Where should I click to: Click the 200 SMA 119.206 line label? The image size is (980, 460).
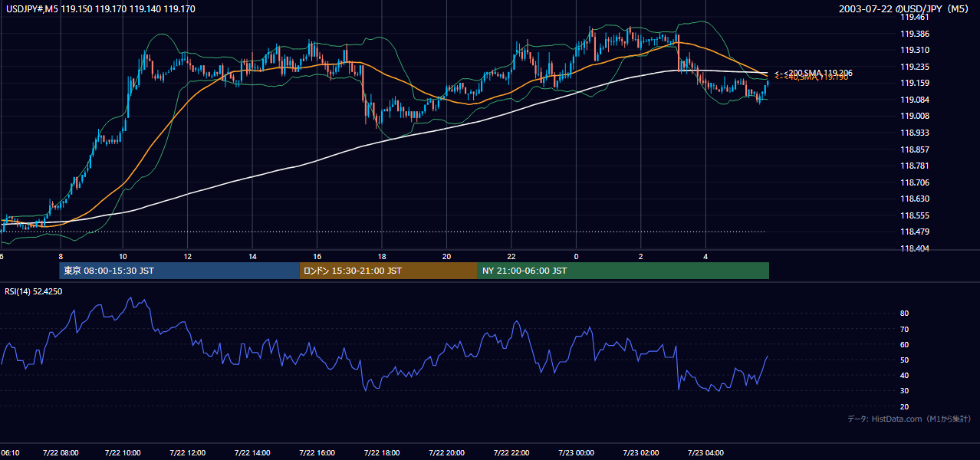click(x=813, y=73)
